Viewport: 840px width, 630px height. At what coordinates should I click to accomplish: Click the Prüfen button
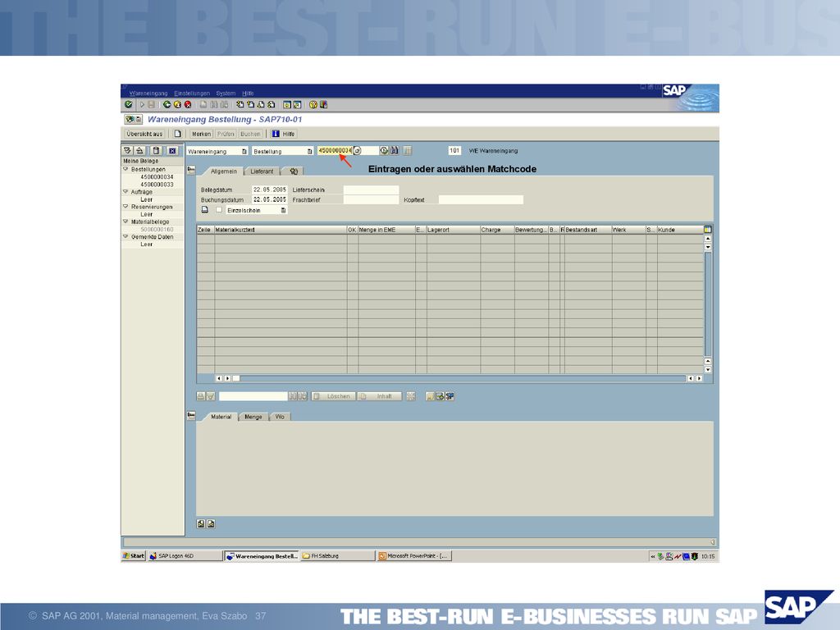[x=226, y=134]
